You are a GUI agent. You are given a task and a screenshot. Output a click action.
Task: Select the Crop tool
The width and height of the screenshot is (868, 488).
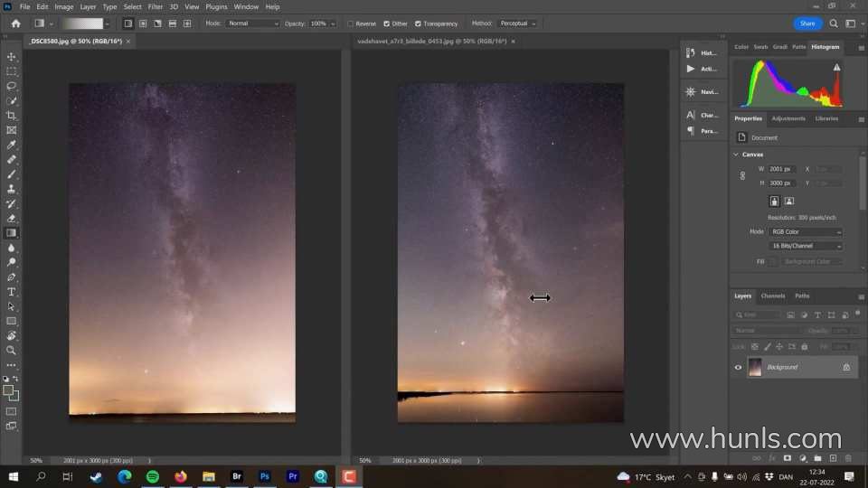[x=12, y=116]
